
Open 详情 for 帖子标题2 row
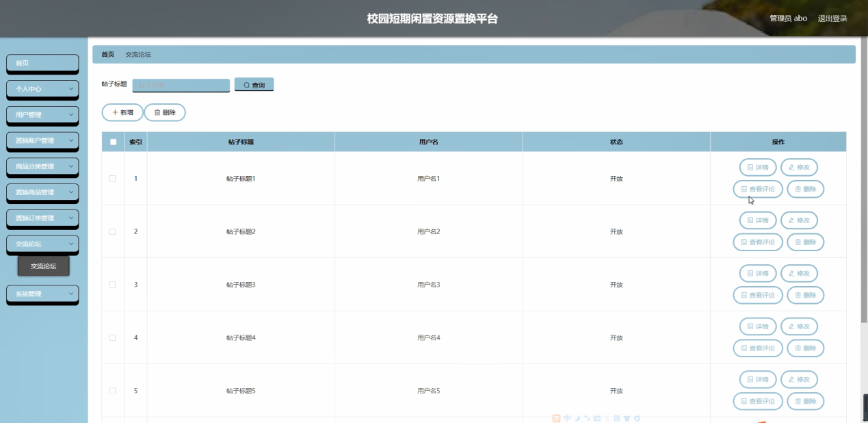click(x=758, y=220)
